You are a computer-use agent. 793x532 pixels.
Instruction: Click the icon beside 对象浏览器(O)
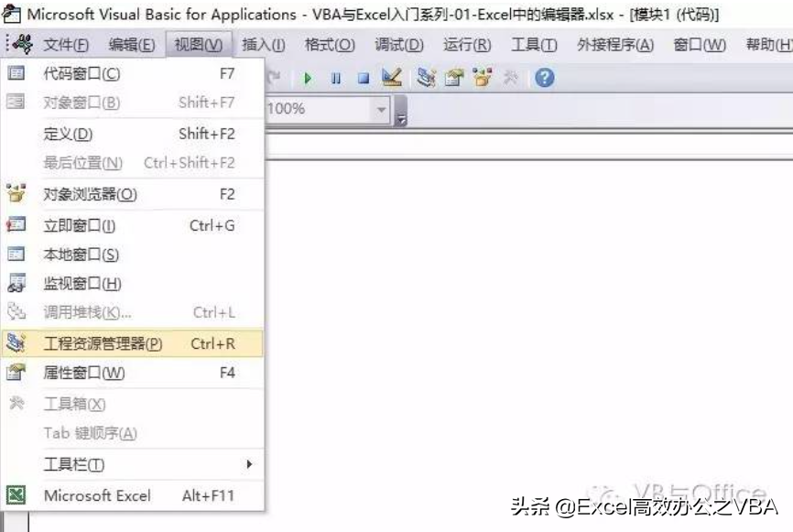(x=16, y=194)
